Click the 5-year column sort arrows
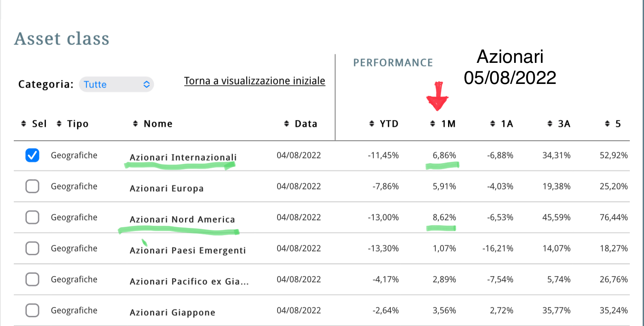The height and width of the screenshot is (326, 644). (x=607, y=123)
